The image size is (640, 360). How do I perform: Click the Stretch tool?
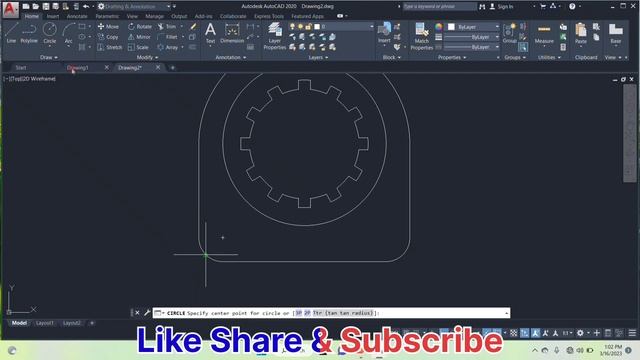110,47
